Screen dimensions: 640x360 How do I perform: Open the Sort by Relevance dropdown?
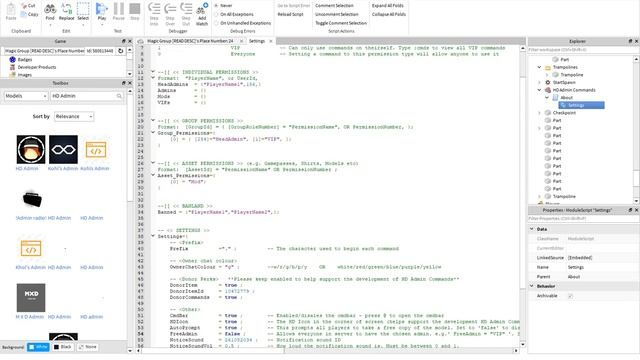[x=74, y=117]
